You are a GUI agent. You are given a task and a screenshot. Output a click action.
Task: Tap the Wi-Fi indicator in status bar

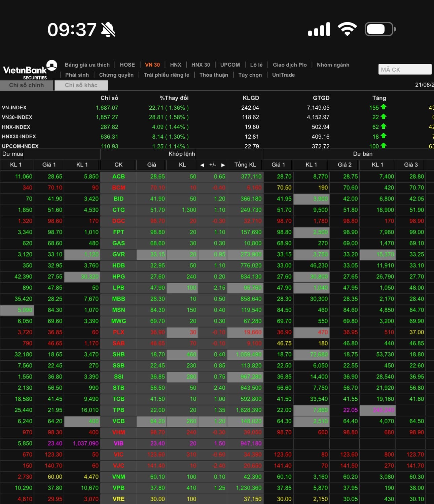point(347,29)
